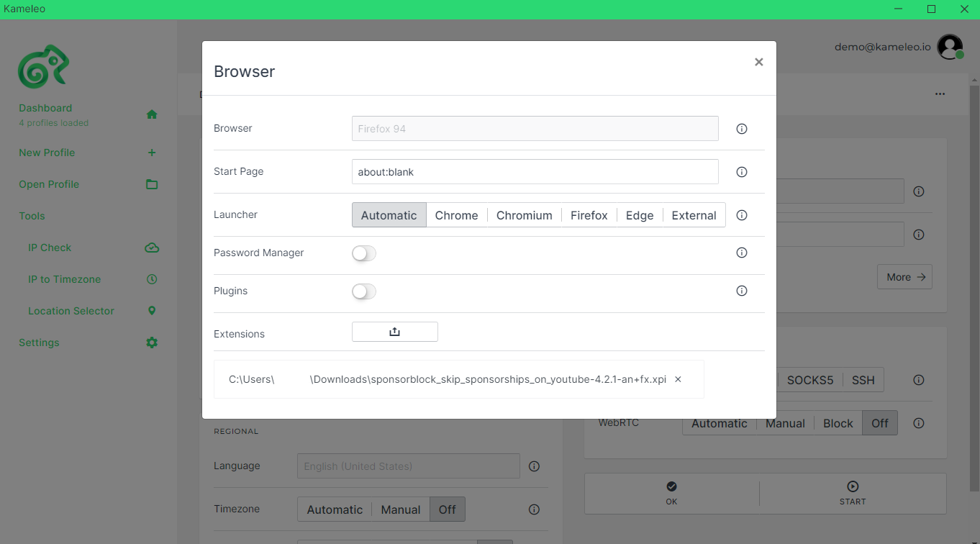The image size is (980, 544).
Task: Select Edge as the launcher
Action: (x=640, y=215)
